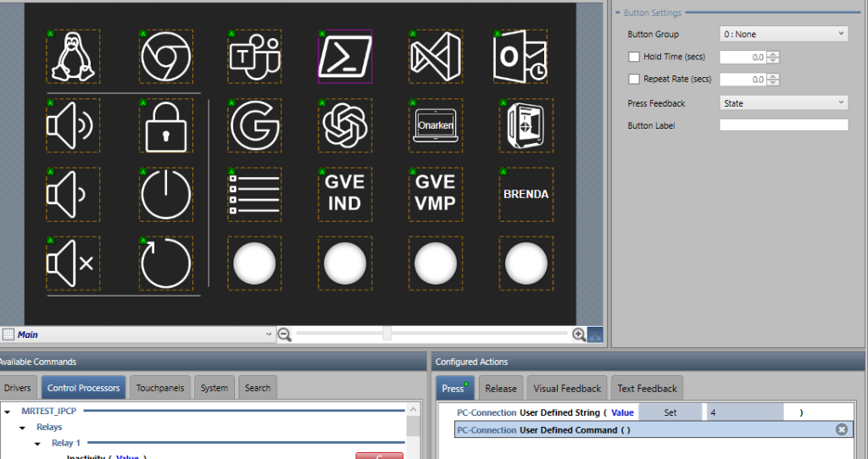Image resolution: width=868 pixels, height=459 pixels.
Task: Click the zoom out magnifier
Action: [285, 335]
